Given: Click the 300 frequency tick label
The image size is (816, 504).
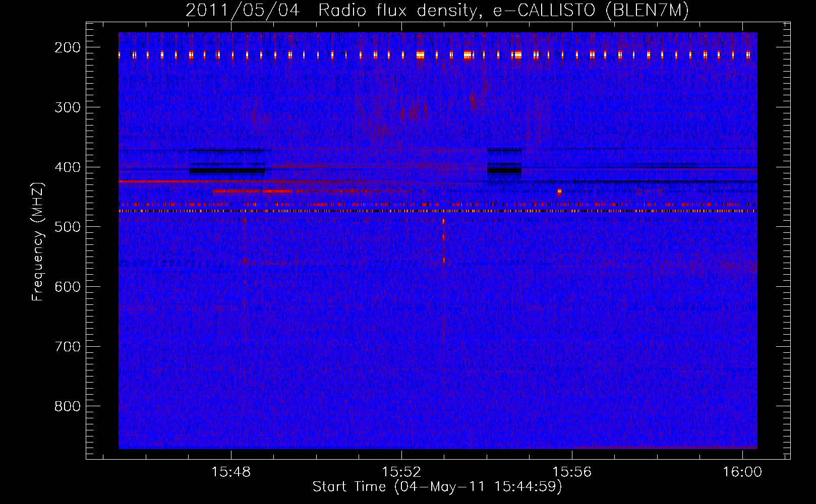Looking at the screenshot, I should (68, 107).
